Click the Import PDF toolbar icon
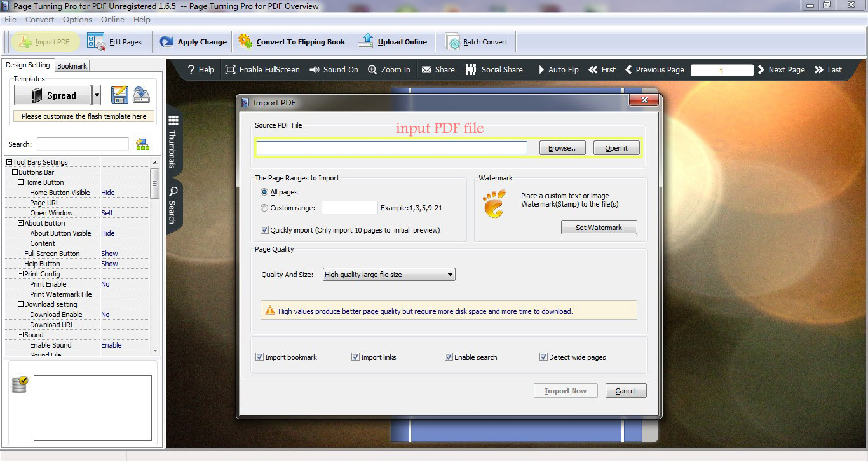Viewport: 868px width, 462px height. [25, 42]
